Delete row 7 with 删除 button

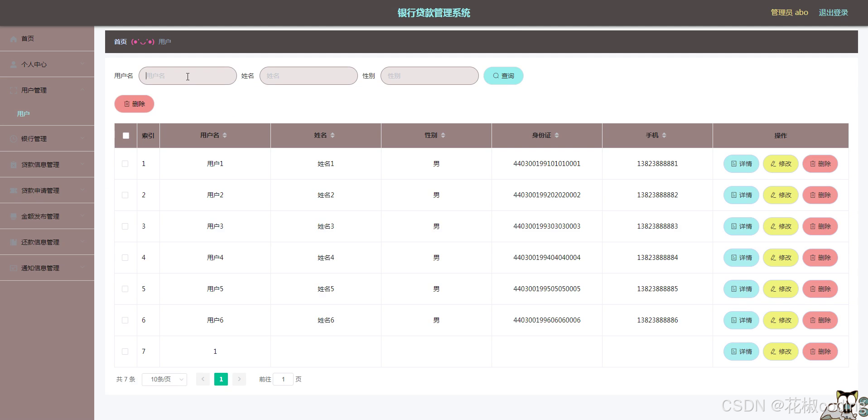[820, 352]
